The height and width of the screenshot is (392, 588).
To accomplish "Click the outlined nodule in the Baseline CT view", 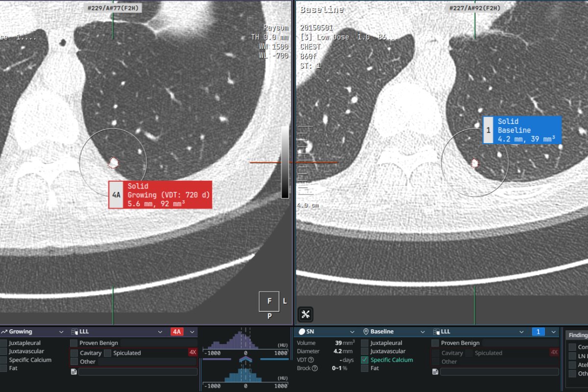I will click(475, 163).
